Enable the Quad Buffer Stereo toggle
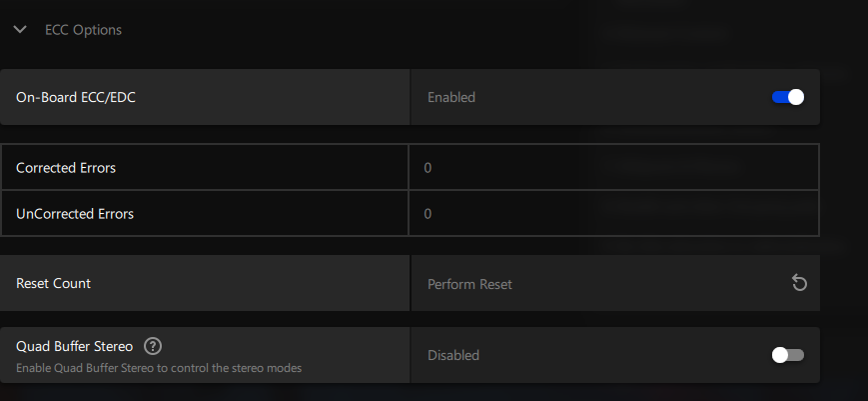The height and width of the screenshot is (401, 868). tap(788, 355)
